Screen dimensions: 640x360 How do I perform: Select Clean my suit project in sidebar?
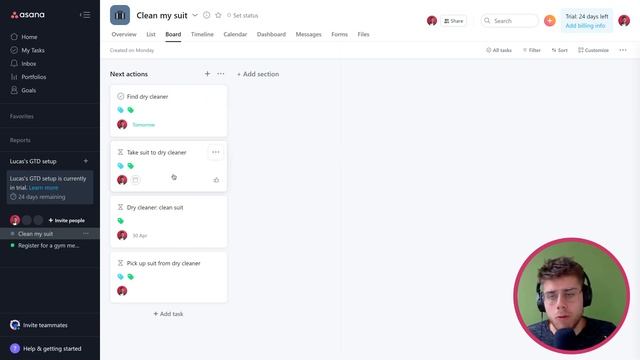(x=36, y=234)
